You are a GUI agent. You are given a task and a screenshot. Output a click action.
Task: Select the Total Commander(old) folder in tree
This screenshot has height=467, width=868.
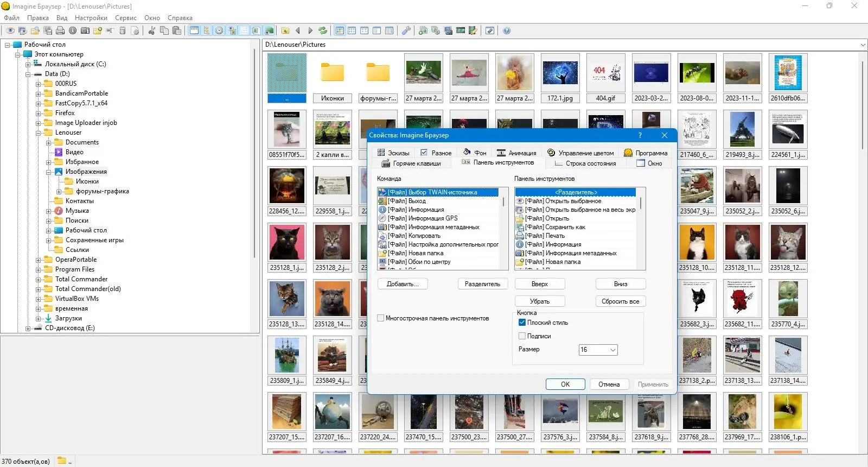pos(88,289)
